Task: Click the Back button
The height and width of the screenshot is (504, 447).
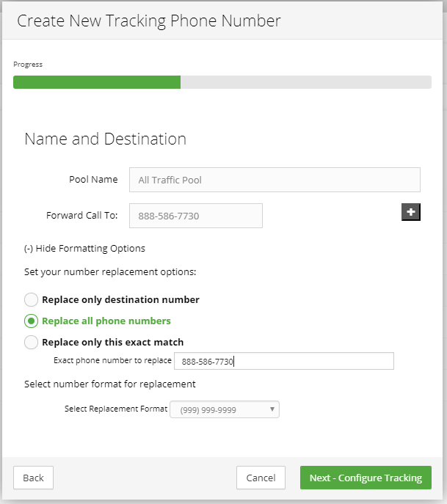Action: pos(33,478)
